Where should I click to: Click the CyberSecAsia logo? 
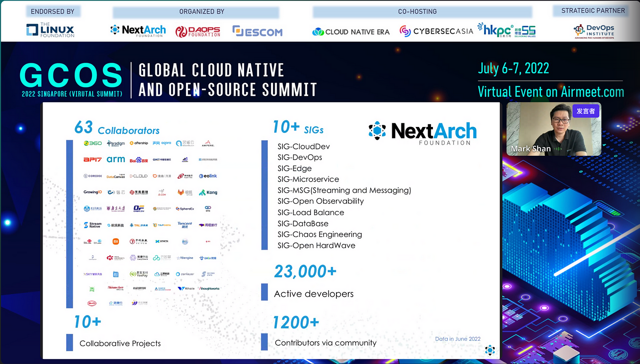click(436, 31)
